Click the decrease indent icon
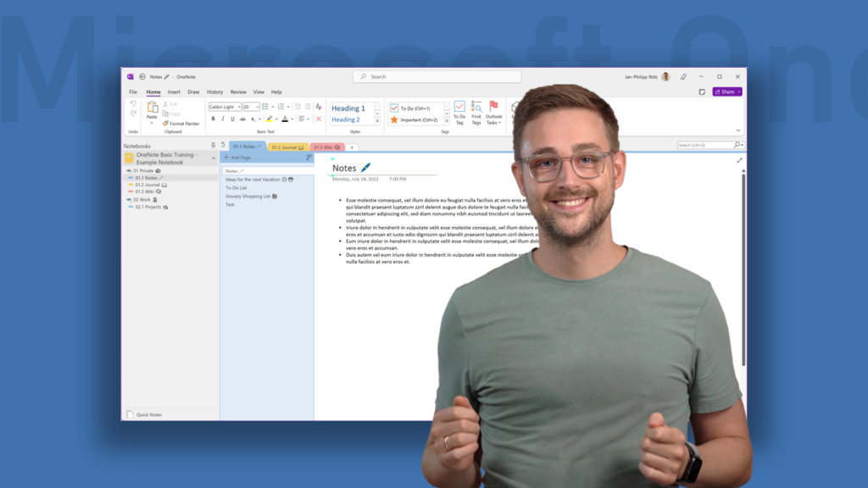Screen dimensions: 868x488 pyautogui.click(x=298, y=107)
